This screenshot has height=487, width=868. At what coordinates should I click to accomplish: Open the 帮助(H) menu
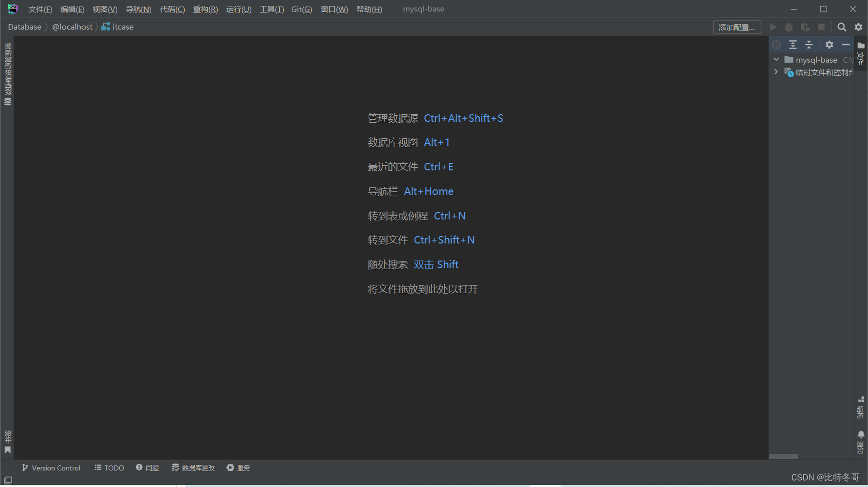pos(369,10)
